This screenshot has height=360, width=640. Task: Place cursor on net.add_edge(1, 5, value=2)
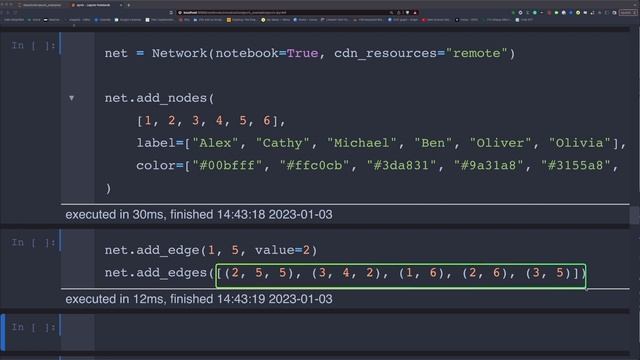[211, 250]
